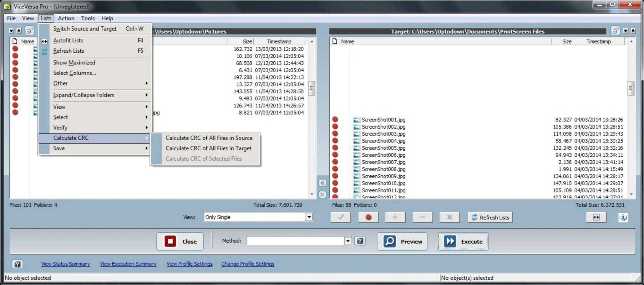
Task: Click the target panel up-arrow button
Action: 633,31
